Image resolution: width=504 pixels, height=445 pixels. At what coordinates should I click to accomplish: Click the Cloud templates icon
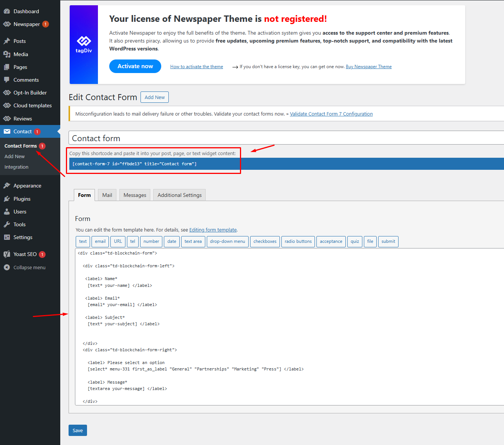(7, 105)
